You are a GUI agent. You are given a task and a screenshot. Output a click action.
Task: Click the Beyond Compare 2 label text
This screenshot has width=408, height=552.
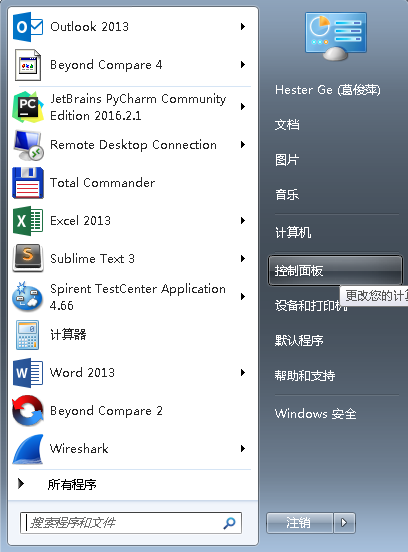tap(106, 411)
